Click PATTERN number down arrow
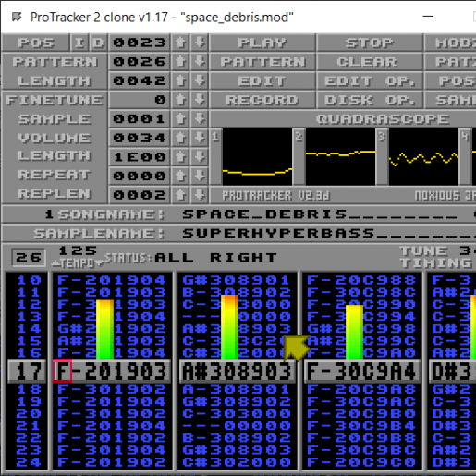The width and height of the screenshot is (476, 476). (200, 62)
